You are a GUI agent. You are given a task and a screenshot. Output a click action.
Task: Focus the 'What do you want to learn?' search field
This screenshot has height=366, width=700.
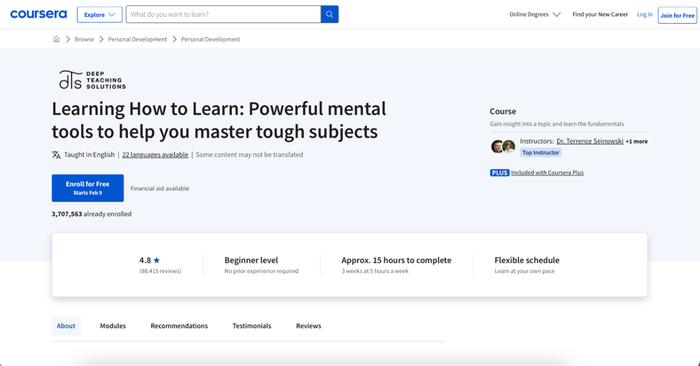(223, 14)
